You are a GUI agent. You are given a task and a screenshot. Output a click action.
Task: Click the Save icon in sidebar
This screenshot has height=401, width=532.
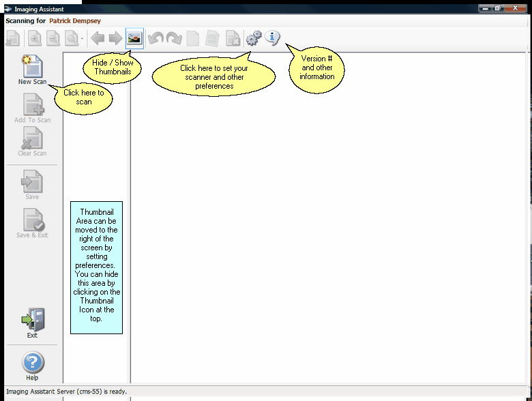pyautogui.click(x=32, y=181)
